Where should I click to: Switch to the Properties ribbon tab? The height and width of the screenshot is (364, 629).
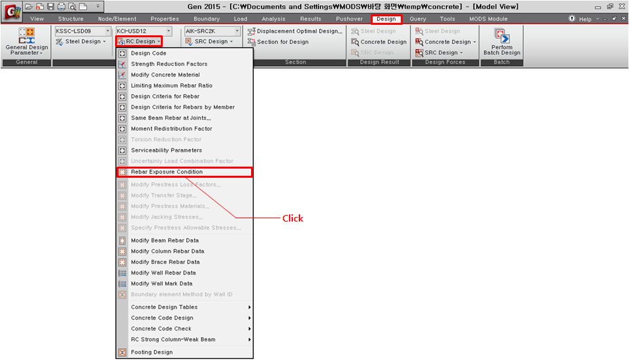165,19
